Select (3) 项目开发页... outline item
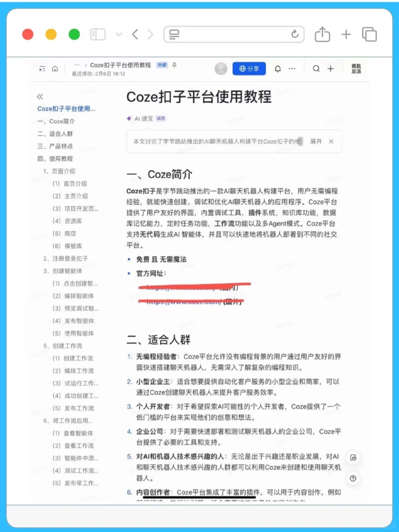Viewport: 399px width, 532px height. 75,209
